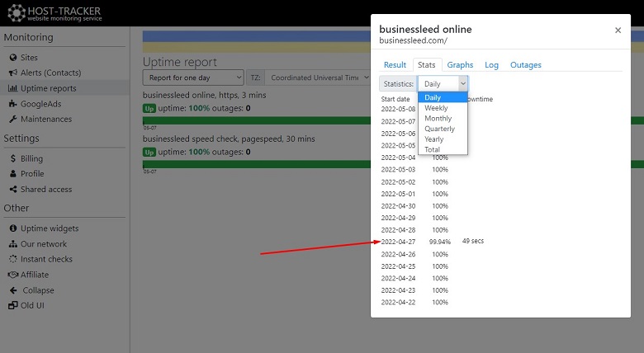Close the businessleed online dialog
Image resolution: width=644 pixels, height=353 pixels.
pyautogui.click(x=618, y=30)
